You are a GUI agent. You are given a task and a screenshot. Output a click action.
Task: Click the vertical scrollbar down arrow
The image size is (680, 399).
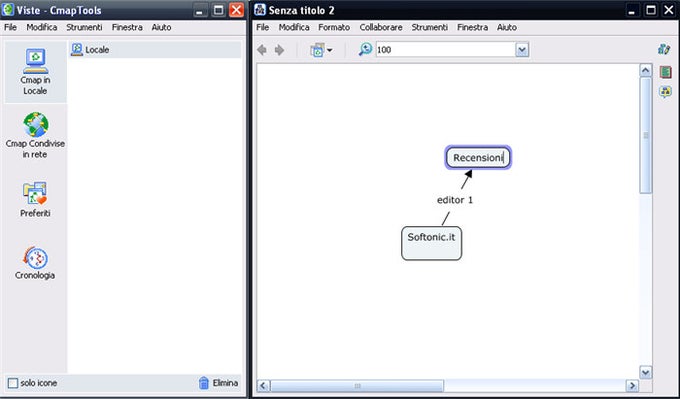[646, 372]
